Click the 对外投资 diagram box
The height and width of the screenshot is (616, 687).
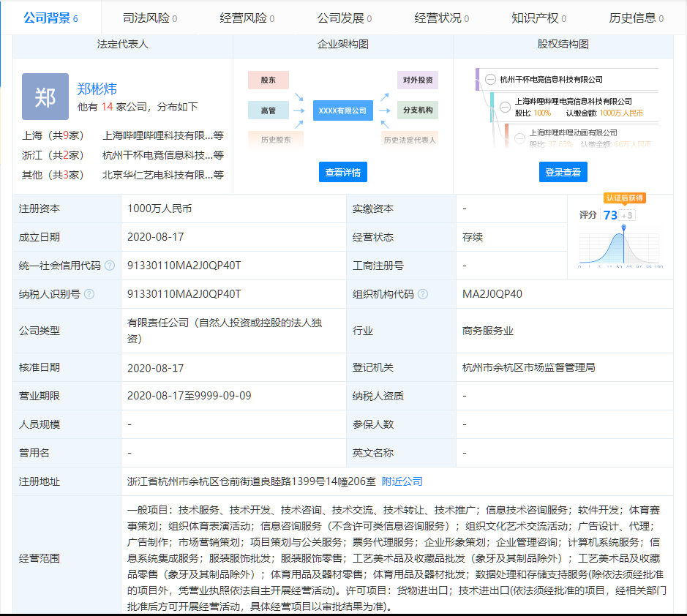(x=418, y=80)
